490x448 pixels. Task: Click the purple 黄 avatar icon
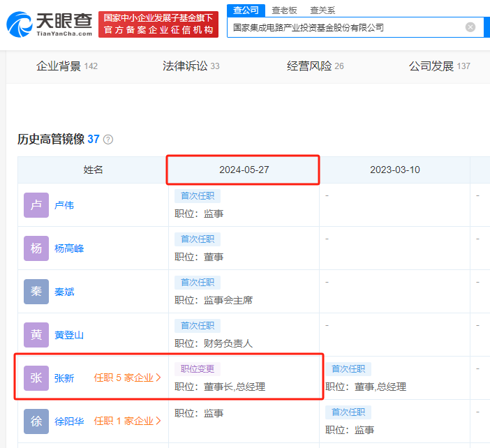click(36, 335)
